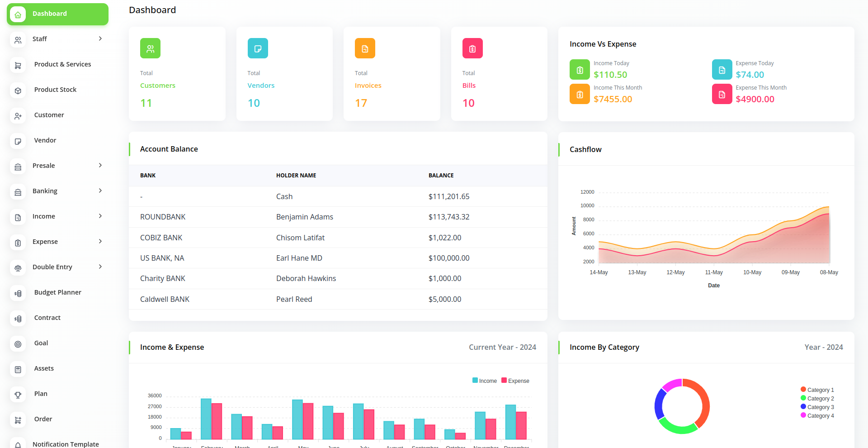Viewport: 868px width, 448px height.
Task: Click the Total Customers green icon
Action: (x=150, y=48)
